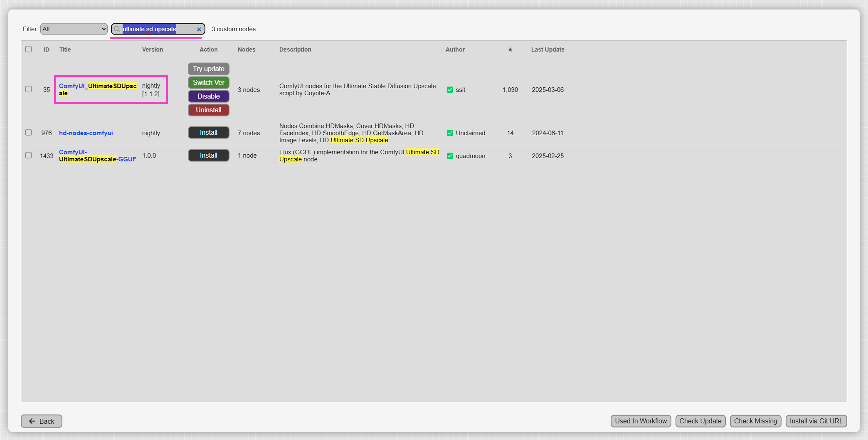
Task: Sort by the Title column header
Action: (x=65, y=49)
